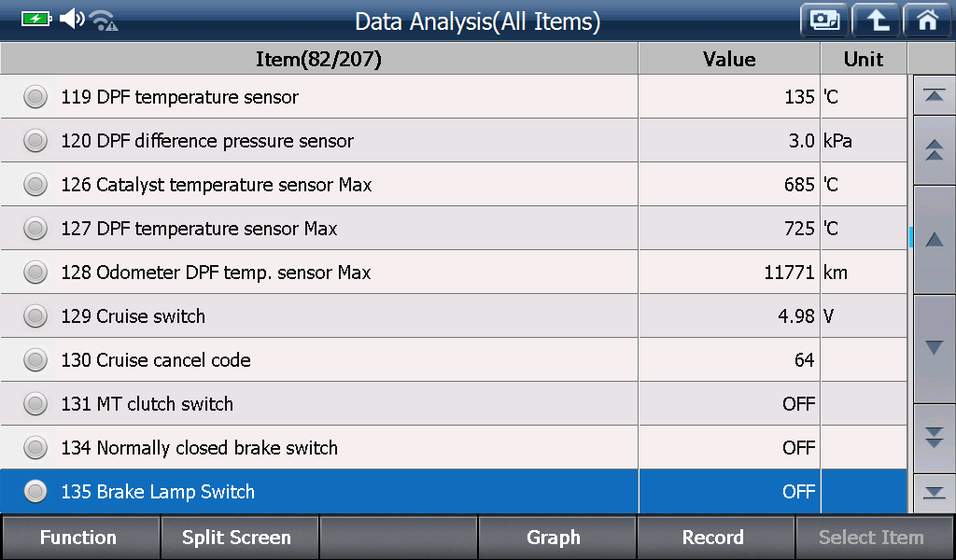
Task: Click the battery charging status icon
Action: [36, 19]
